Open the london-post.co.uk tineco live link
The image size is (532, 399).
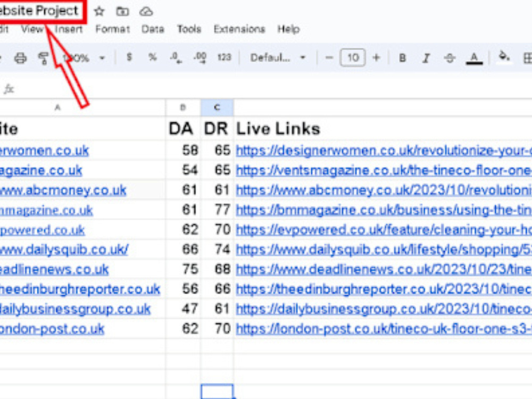point(384,329)
